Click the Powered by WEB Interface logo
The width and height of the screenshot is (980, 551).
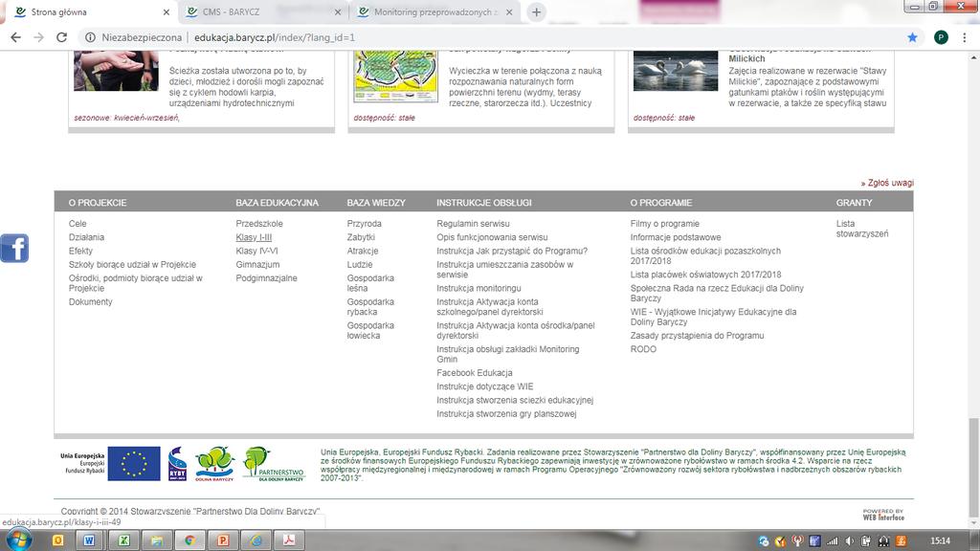tap(883, 514)
